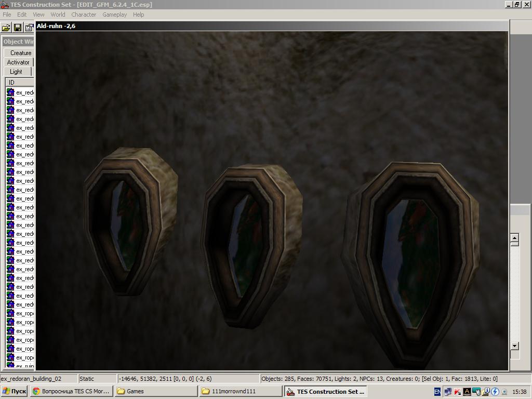Viewport: 532px width, 399px height.
Task: Open the Edit menu
Action: click(x=22, y=15)
